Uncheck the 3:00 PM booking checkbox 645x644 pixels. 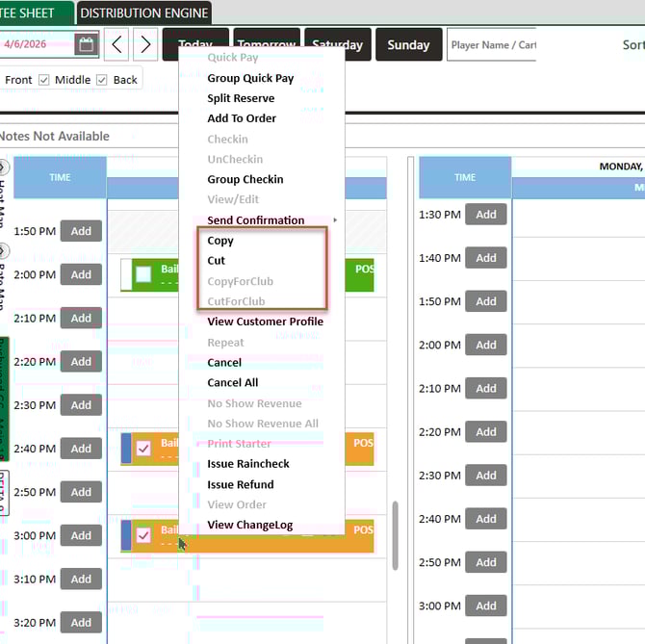click(x=143, y=535)
